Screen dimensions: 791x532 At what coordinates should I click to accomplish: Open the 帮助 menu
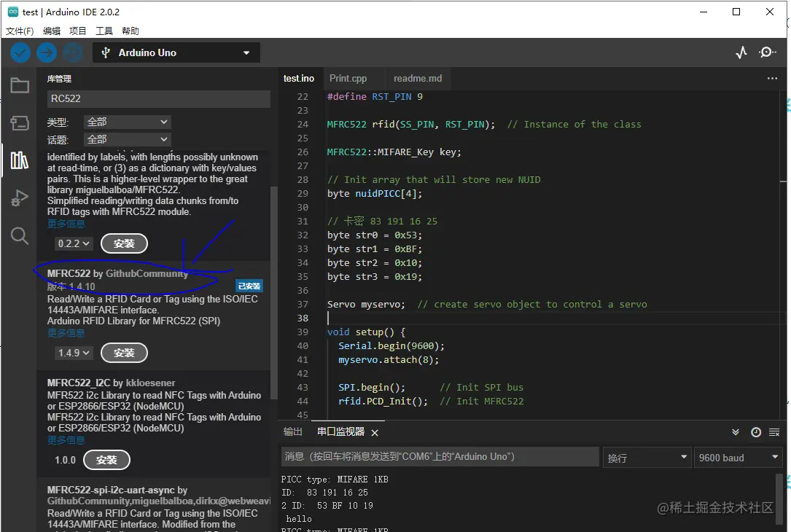coord(130,31)
